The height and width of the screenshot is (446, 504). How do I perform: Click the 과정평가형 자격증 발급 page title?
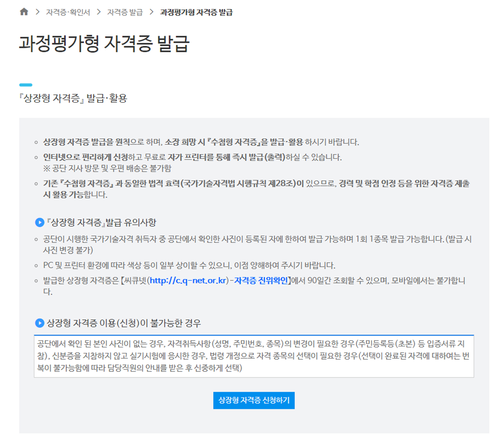104,43
